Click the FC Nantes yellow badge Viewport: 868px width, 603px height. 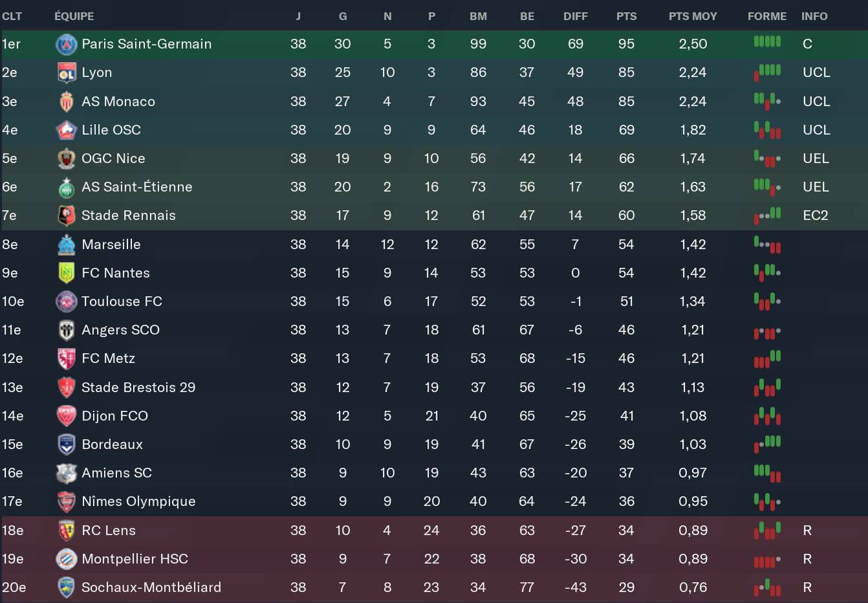pyautogui.click(x=66, y=273)
